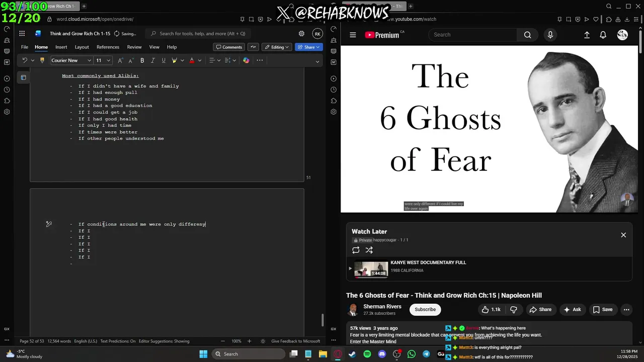Show more ribbon options ellipsis
The width and height of the screenshot is (644, 362).
tap(260, 60)
